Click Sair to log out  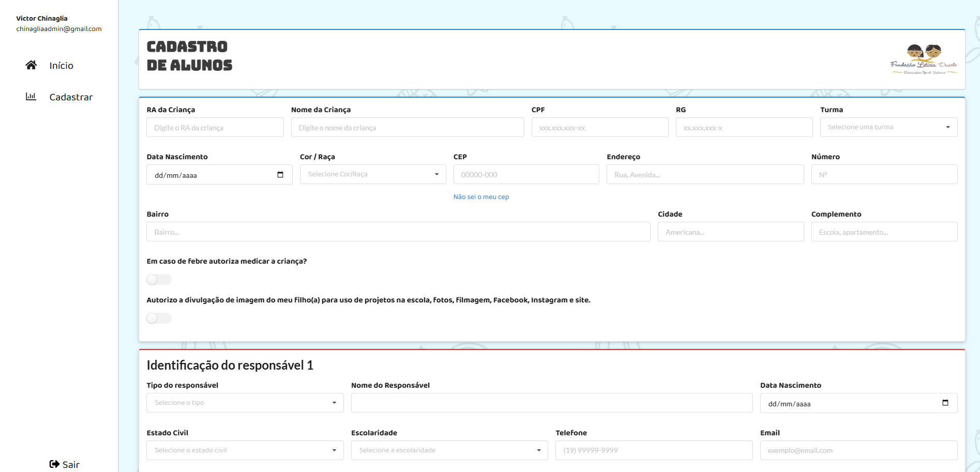[71, 464]
